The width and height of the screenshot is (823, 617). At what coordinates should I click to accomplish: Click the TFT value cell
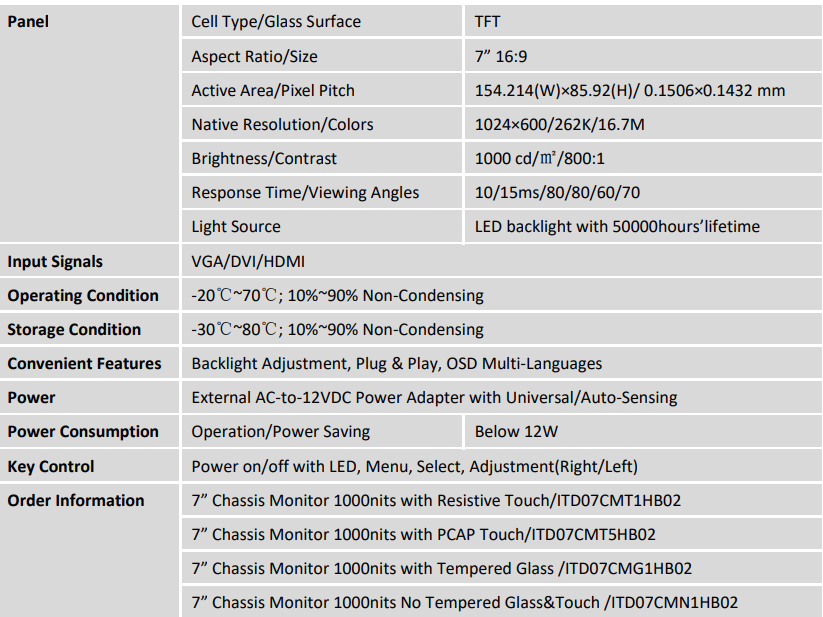click(490, 22)
